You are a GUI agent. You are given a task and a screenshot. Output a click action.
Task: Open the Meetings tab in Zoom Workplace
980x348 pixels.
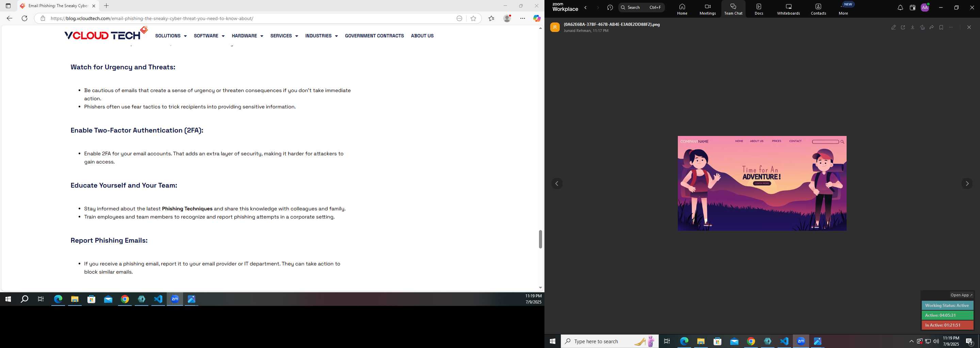pyautogui.click(x=708, y=9)
